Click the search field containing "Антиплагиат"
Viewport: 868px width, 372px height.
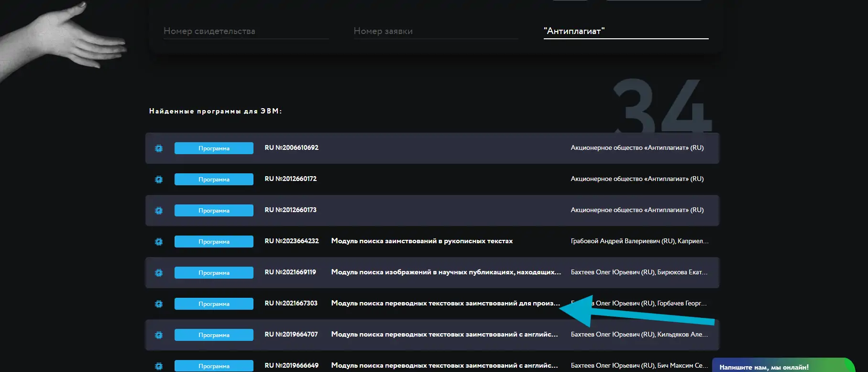click(x=626, y=31)
